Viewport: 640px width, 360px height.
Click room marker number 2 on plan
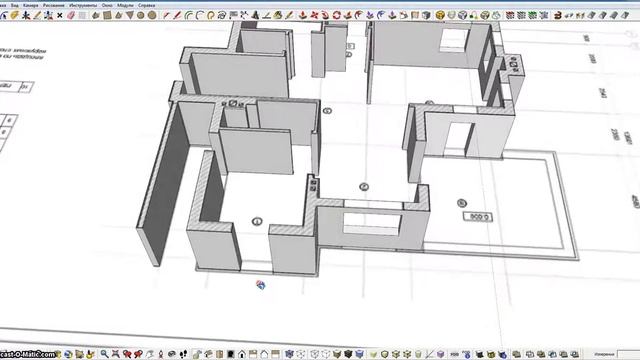[364, 187]
